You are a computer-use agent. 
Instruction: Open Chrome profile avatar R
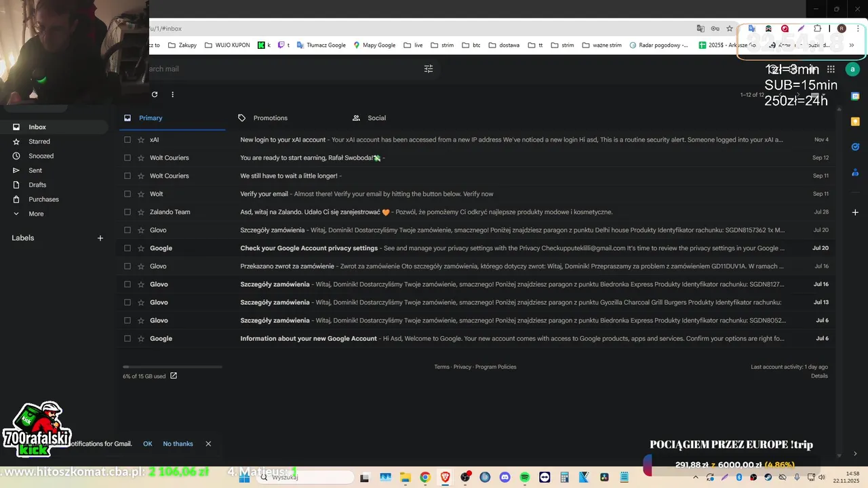[x=842, y=28]
